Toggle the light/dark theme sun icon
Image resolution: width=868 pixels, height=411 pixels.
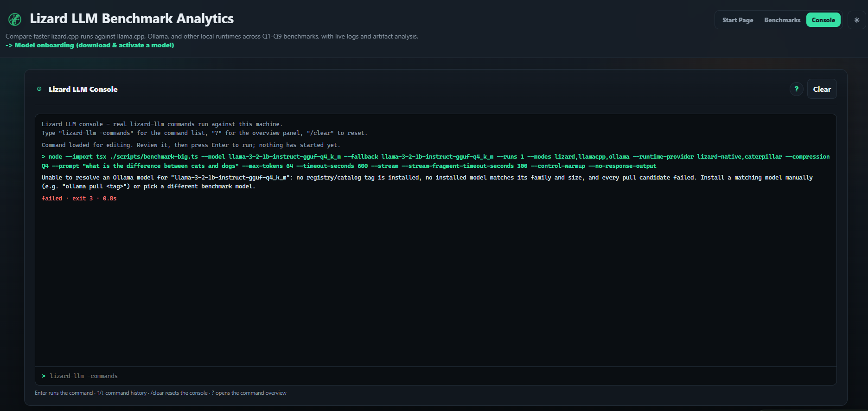tap(856, 20)
